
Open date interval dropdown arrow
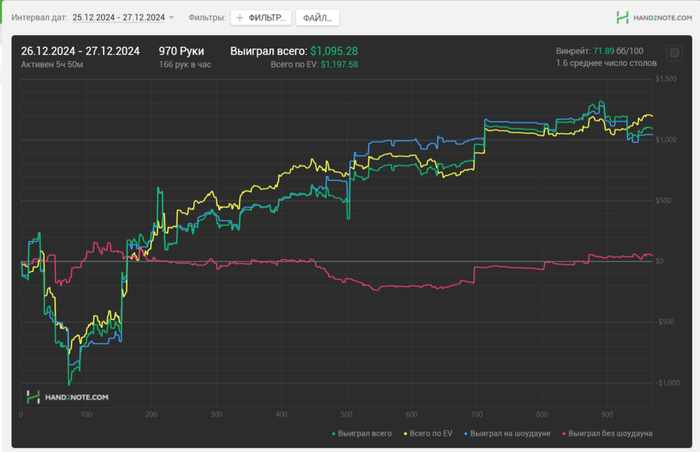pos(171,18)
